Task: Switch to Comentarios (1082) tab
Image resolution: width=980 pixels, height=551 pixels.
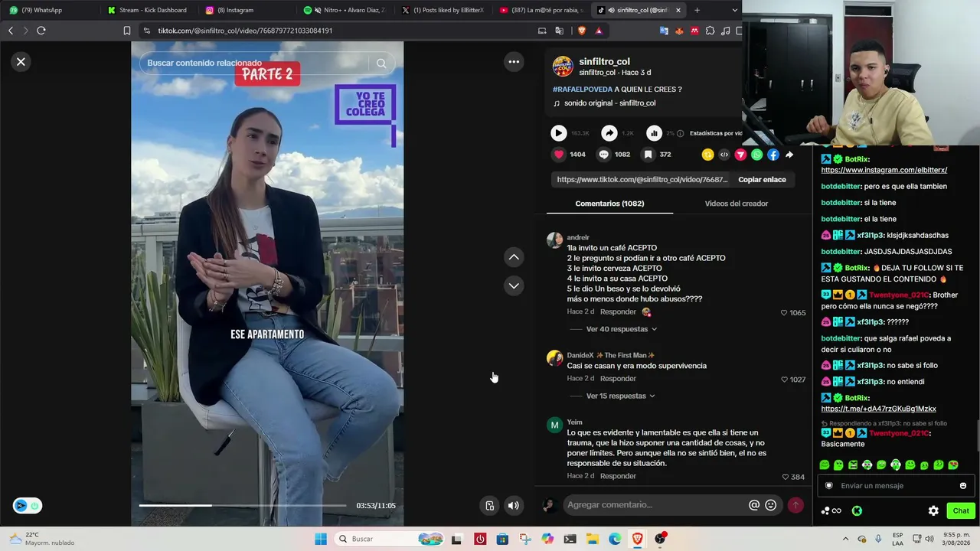Action: click(609, 204)
